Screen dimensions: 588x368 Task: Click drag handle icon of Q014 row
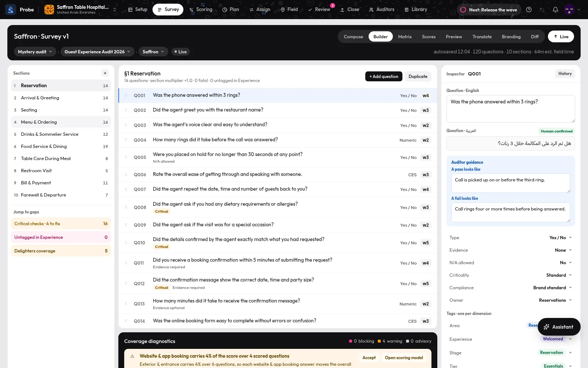coord(126,321)
